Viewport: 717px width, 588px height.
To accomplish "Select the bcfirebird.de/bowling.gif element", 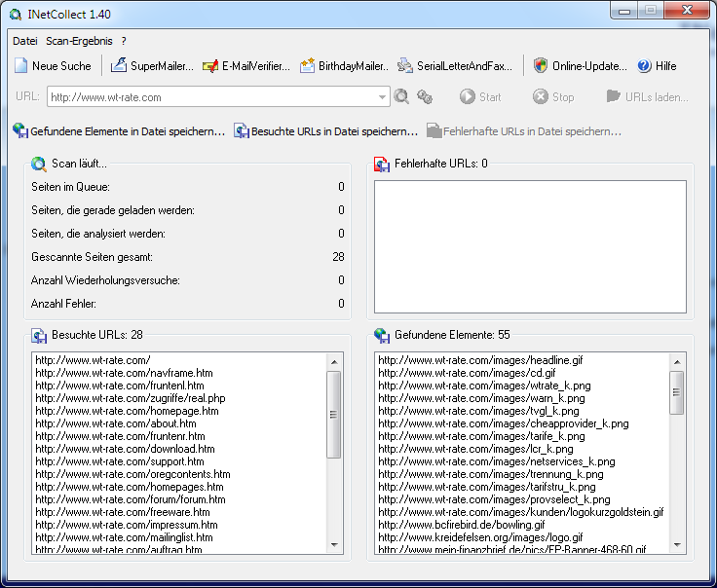I will (462, 525).
